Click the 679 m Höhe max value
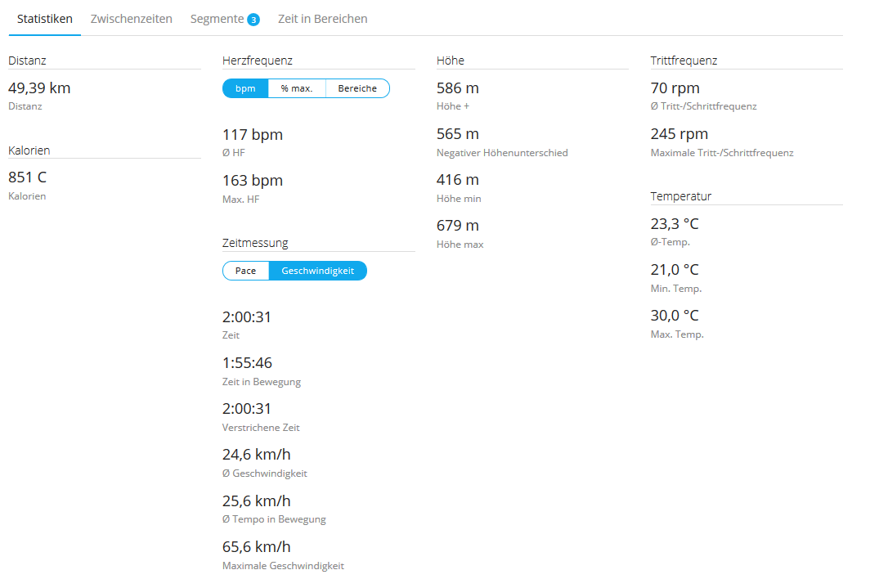Screen dimensions: 879x588 tap(458, 226)
